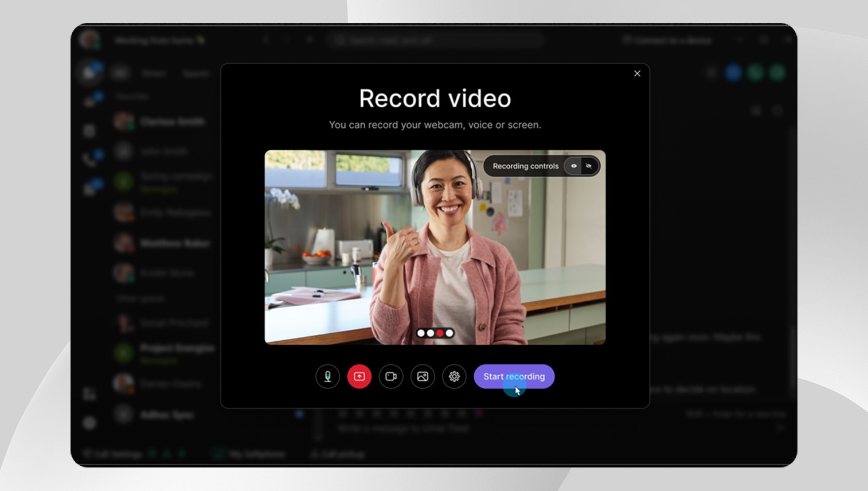Screen dimensions: 868x491
Task: Open the virtual background image option
Action: click(x=423, y=376)
